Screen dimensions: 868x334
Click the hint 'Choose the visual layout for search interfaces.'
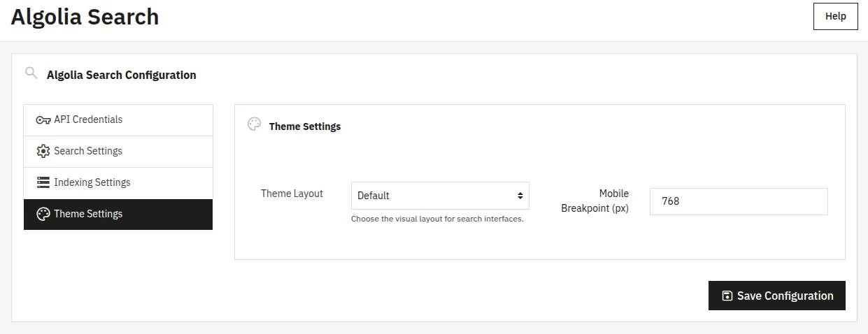437,219
